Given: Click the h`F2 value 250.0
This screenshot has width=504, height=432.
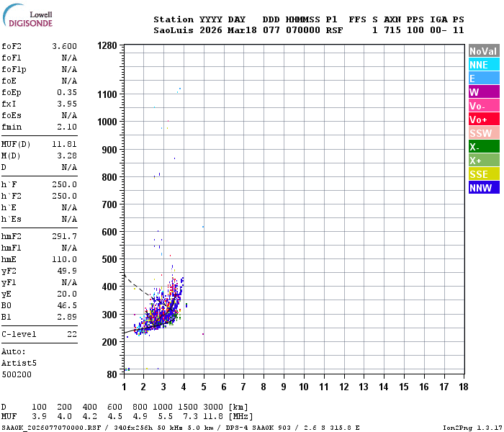Looking at the screenshot, I should (65, 196).
